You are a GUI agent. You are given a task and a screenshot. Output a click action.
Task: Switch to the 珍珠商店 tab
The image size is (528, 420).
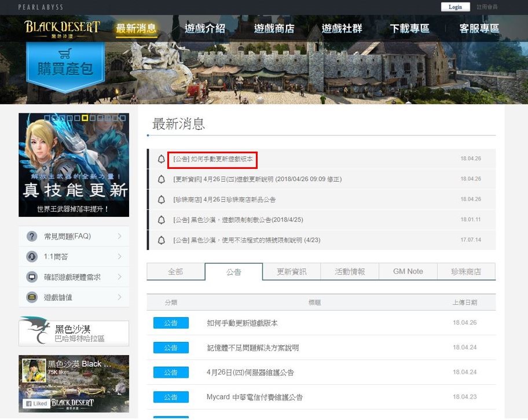pos(467,271)
